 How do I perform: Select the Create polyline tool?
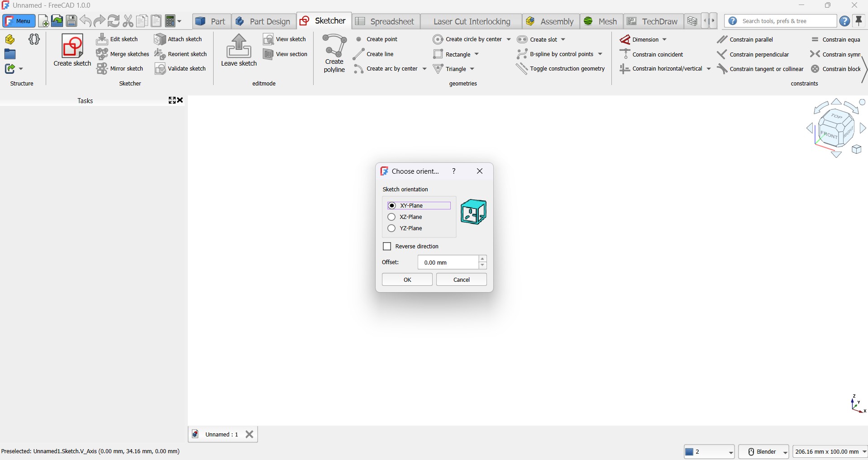334,53
